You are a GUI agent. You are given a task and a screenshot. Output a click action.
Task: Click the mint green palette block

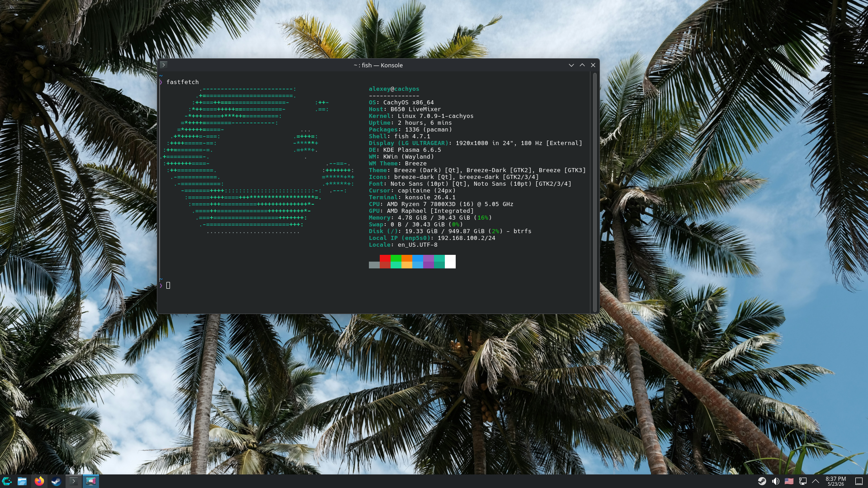coord(396,265)
